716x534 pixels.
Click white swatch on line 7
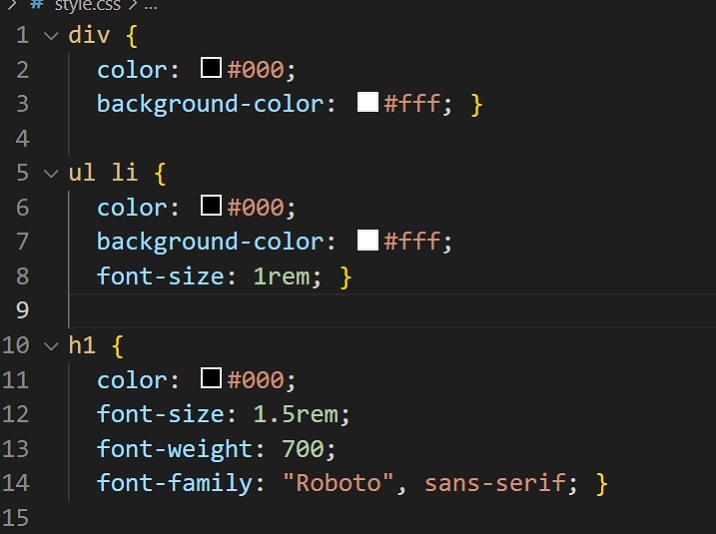367,241
